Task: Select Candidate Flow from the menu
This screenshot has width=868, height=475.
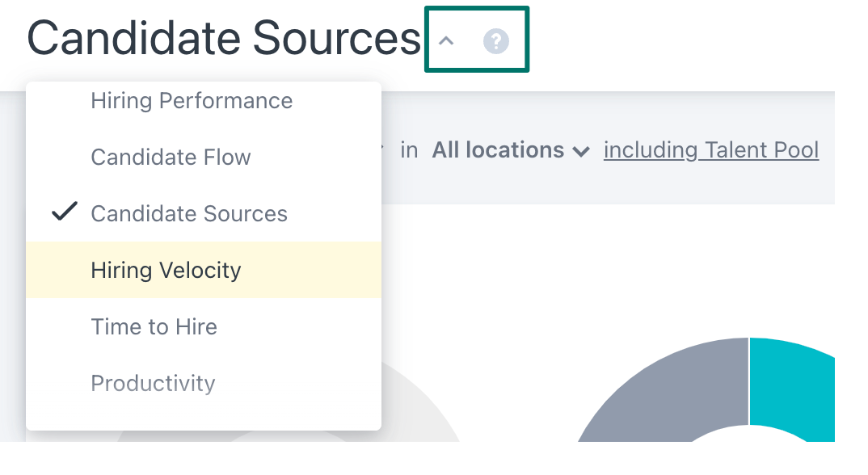Action: (171, 157)
